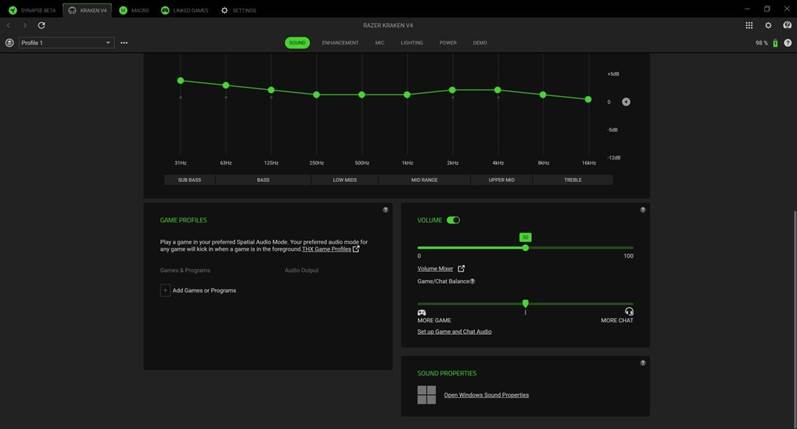Click the Sound Properties panel info icon
Viewport: 797px width, 429px height.
[642, 363]
